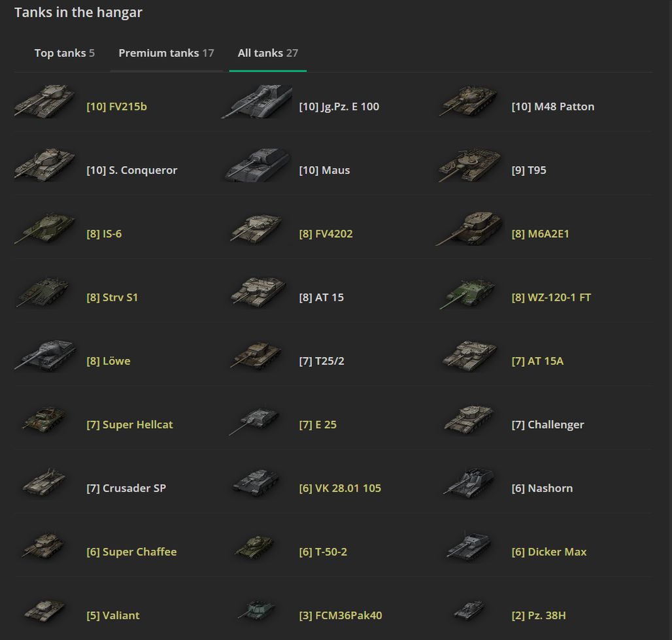
Task: Click the Super Hellcat tank image
Action: [x=44, y=420]
